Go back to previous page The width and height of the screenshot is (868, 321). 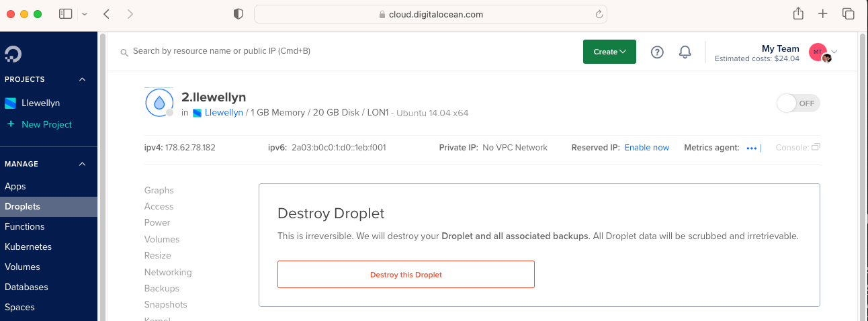click(x=107, y=13)
